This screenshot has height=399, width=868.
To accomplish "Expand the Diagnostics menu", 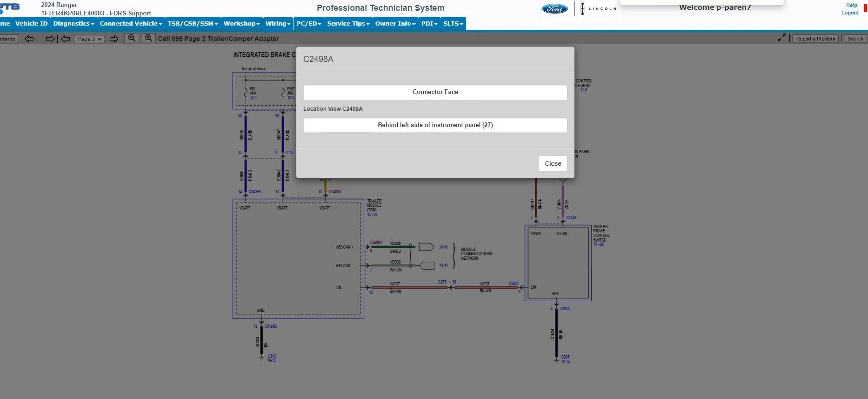I will [x=73, y=23].
